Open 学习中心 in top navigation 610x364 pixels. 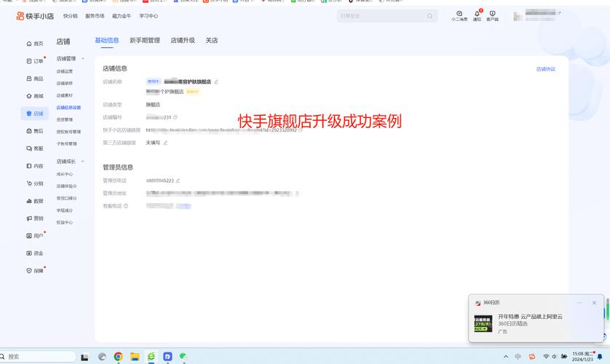148,16
